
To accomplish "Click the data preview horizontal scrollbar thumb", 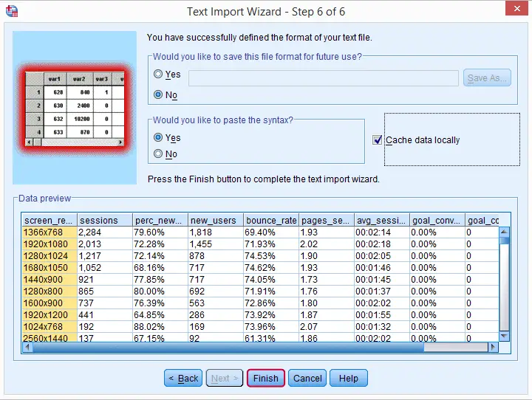I will tap(228, 347).
